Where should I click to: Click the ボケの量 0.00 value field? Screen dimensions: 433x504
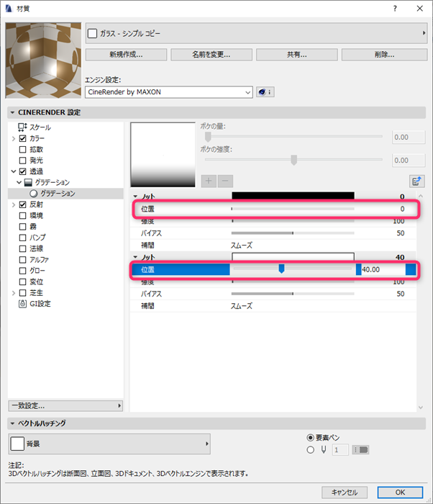[x=409, y=138]
